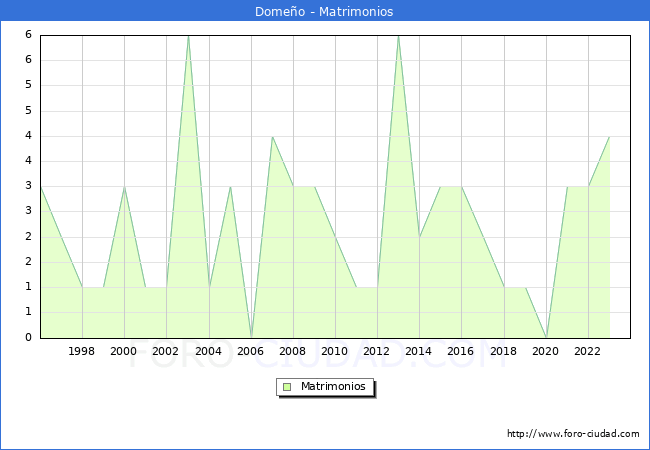Screen dimensions: 650x450
Task: Select the 2006 x-axis label
Action: click(250, 351)
